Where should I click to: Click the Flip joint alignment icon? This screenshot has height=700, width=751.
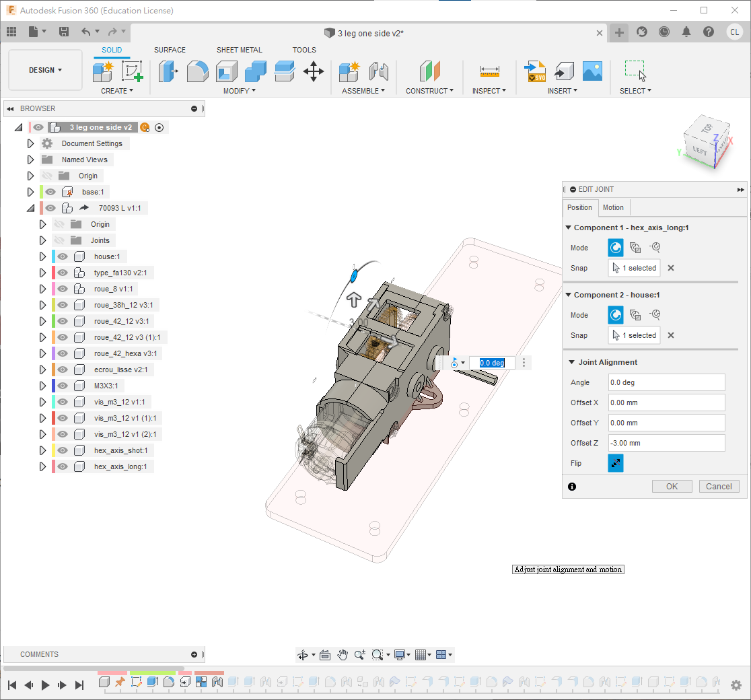click(x=615, y=463)
